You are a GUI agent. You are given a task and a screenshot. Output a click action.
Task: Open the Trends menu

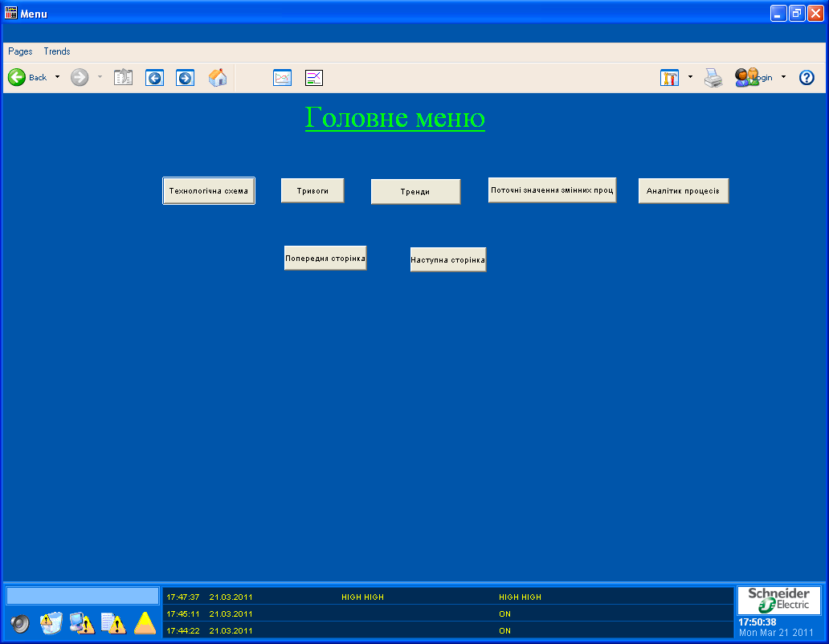click(x=57, y=51)
